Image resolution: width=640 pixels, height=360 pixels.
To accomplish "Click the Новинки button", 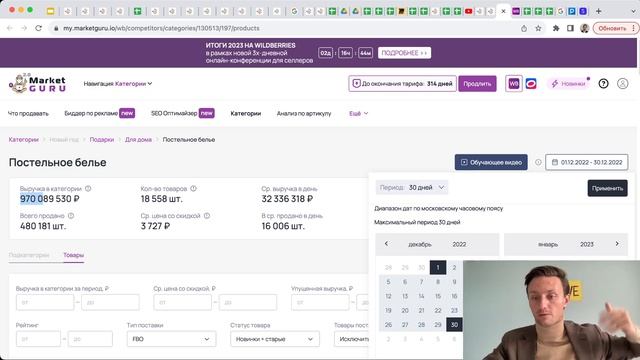I will 569,84.
